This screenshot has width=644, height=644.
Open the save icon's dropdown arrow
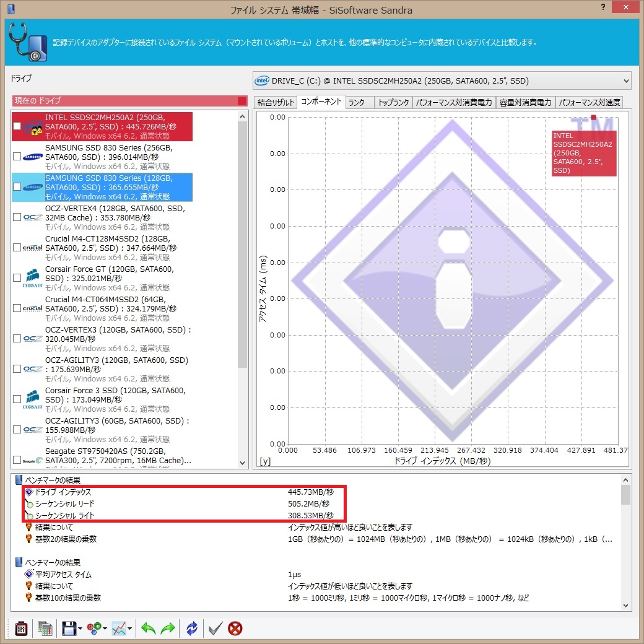[80, 629]
